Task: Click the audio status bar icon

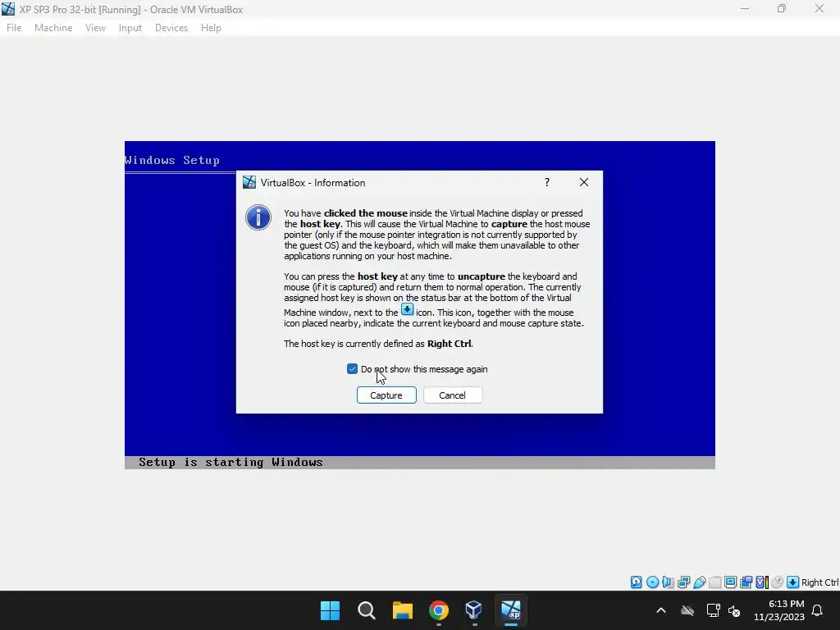Action: 668,582
